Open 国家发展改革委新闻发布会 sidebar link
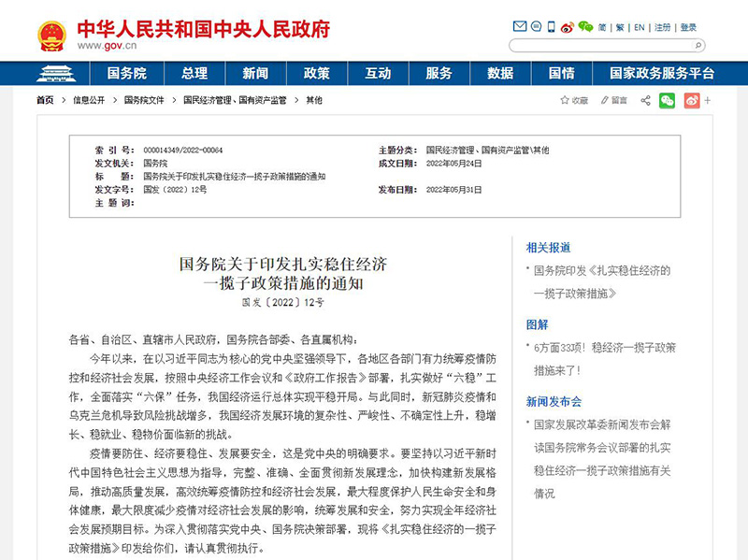The width and height of the screenshot is (748, 560). (x=602, y=459)
